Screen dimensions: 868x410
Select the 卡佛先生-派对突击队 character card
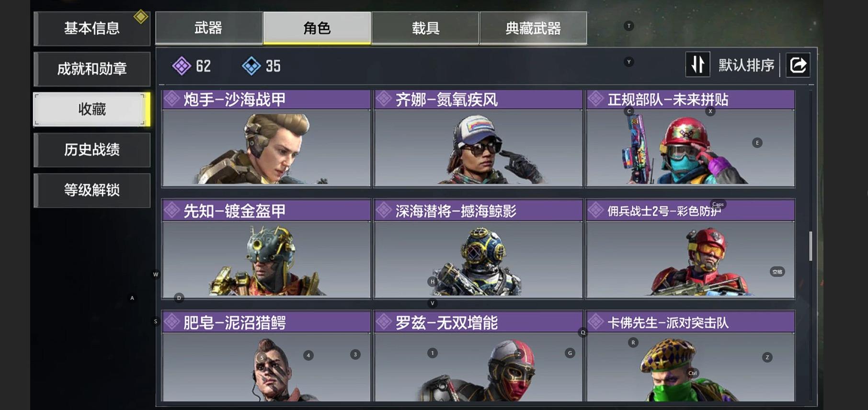(x=690, y=356)
